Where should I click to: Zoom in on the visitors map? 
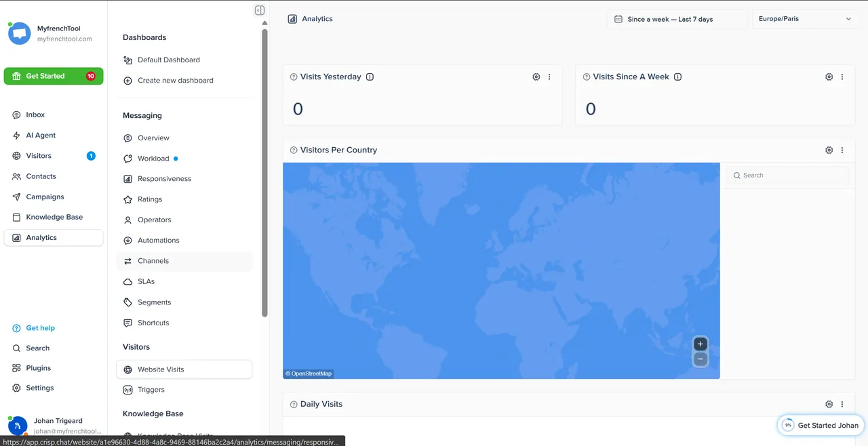(x=701, y=344)
